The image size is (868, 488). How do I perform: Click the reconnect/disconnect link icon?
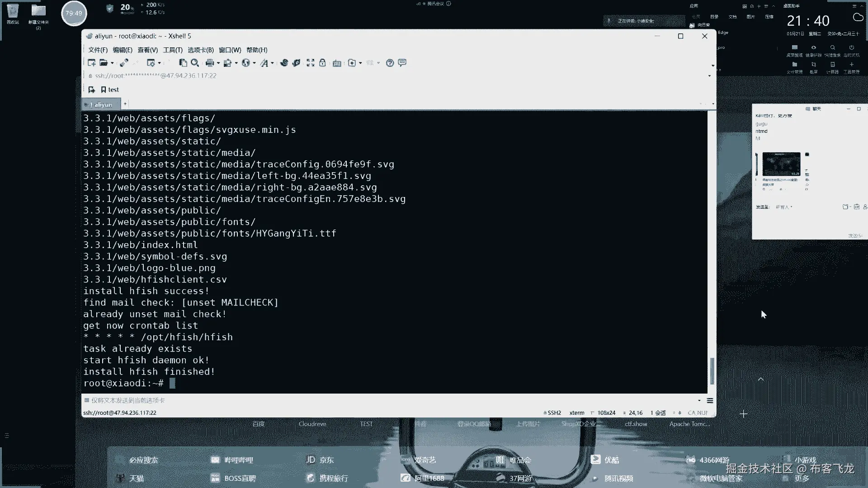tap(123, 63)
